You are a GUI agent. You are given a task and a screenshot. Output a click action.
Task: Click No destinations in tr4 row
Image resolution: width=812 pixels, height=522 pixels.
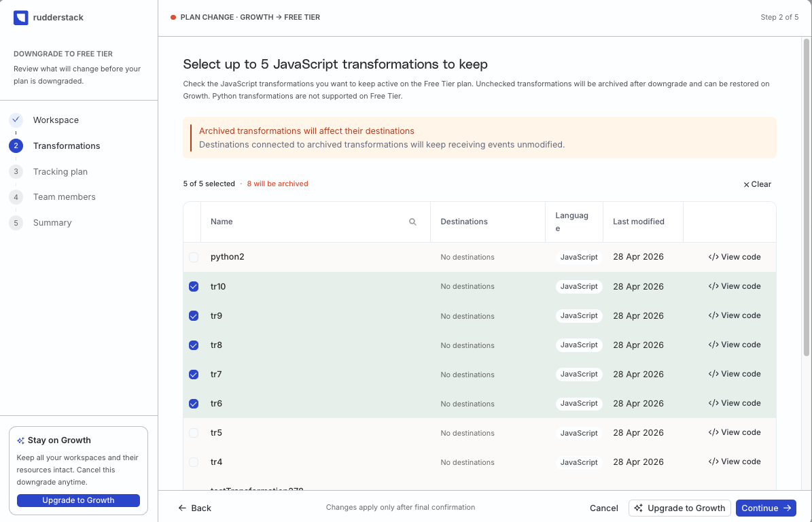coord(467,462)
